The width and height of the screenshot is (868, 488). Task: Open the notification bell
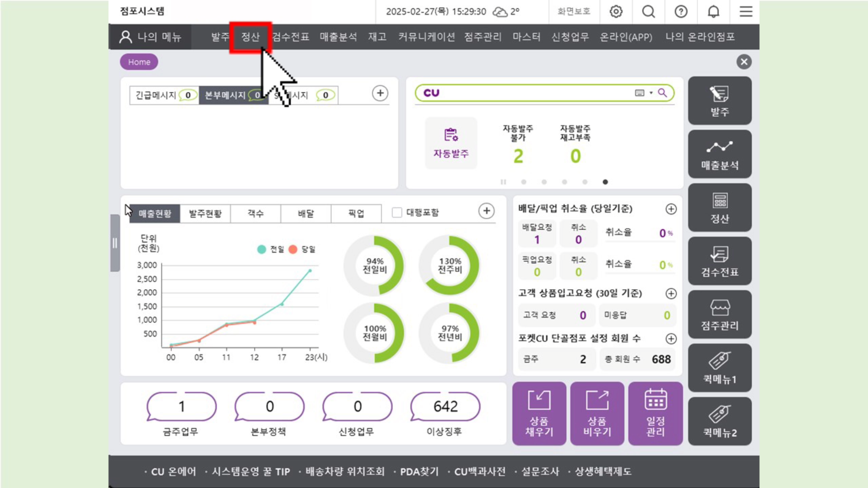(713, 12)
